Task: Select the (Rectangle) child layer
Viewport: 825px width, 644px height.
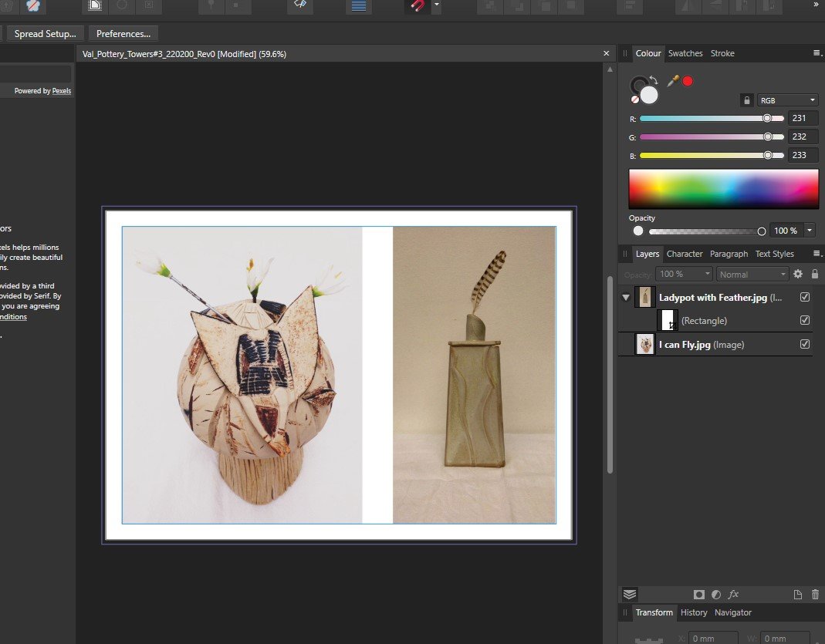Action: point(705,320)
